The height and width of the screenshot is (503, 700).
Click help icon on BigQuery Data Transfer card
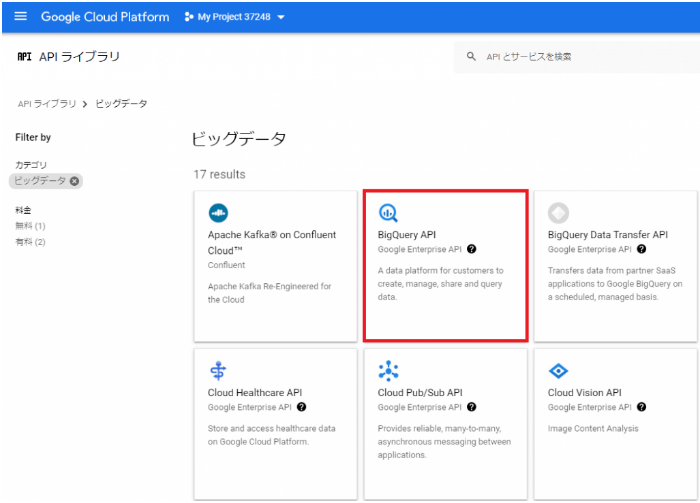click(x=642, y=249)
